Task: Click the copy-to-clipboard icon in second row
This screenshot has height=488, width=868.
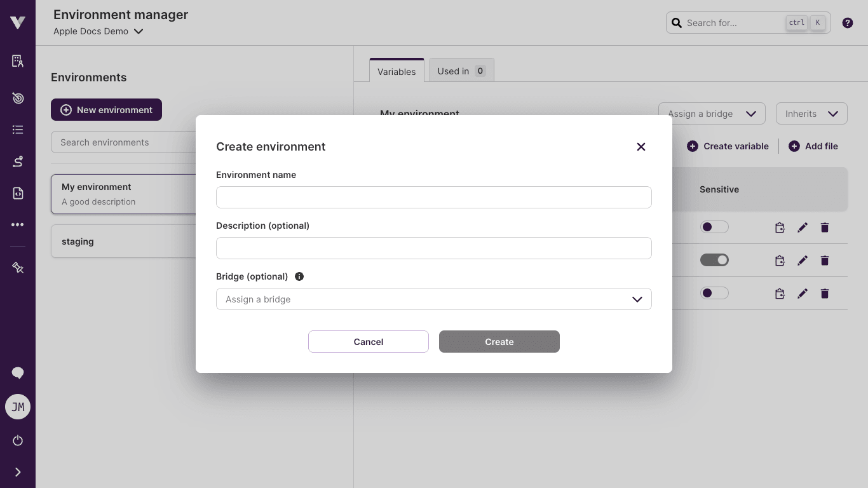Action: pos(780,261)
